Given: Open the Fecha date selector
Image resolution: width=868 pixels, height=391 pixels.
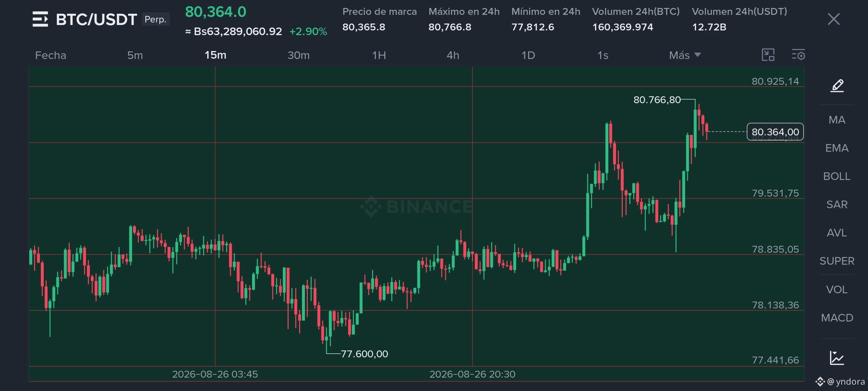Looking at the screenshot, I should coord(51,55).
